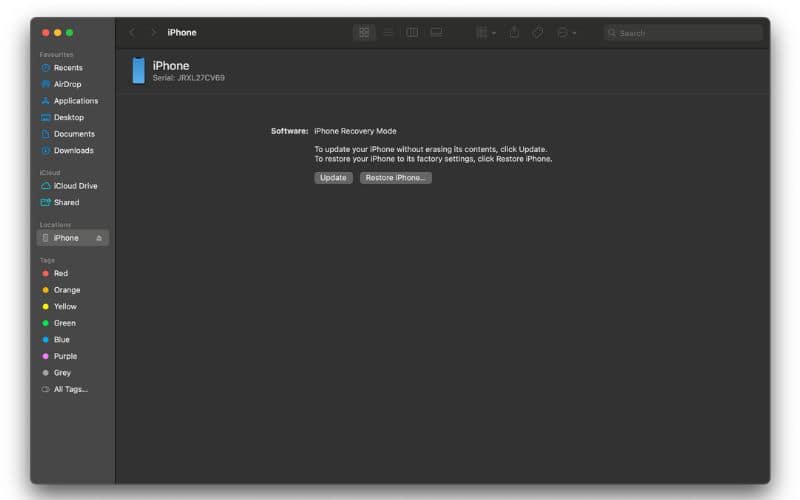This screenshot has height=500, width=800.
Task: Click the Edit Tags icon in toolbar
Action: coord(538,33)
